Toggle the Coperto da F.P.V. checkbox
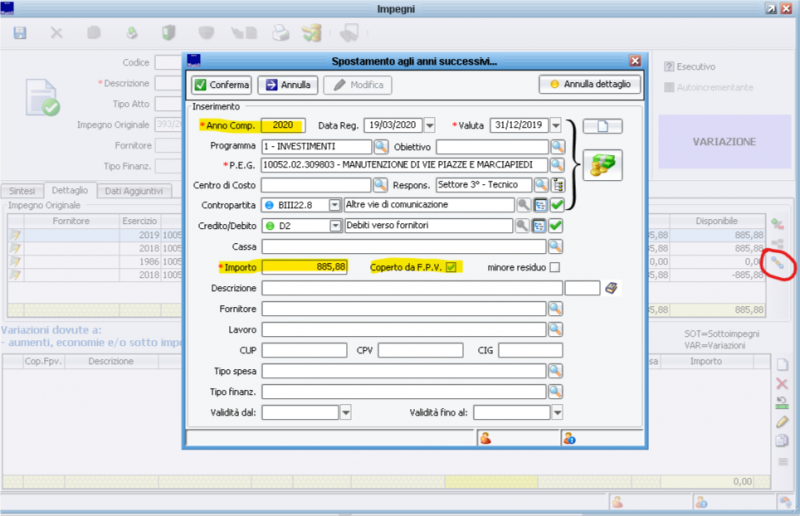The width and height of the screenshot is (800, 516). coord(451,267)
